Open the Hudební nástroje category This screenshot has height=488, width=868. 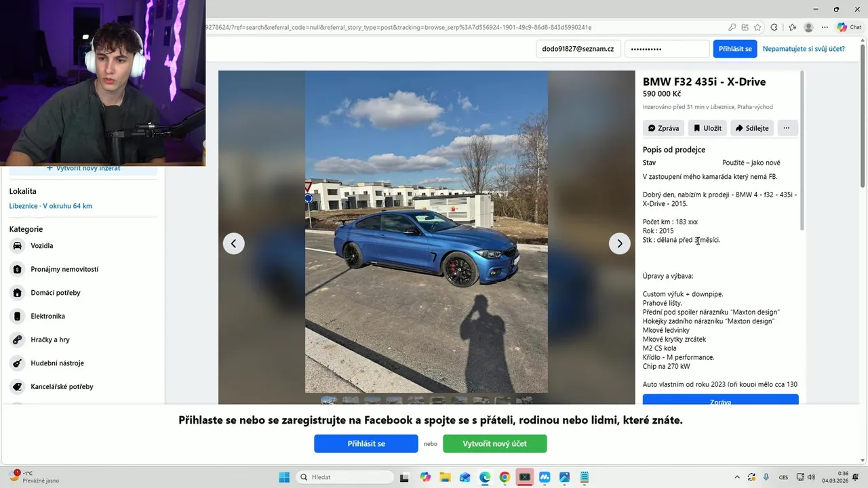coord(83,363)
